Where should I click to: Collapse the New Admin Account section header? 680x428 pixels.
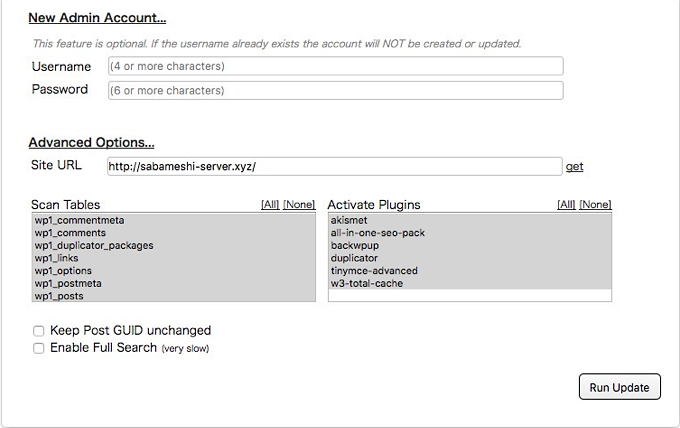point(97,18)
